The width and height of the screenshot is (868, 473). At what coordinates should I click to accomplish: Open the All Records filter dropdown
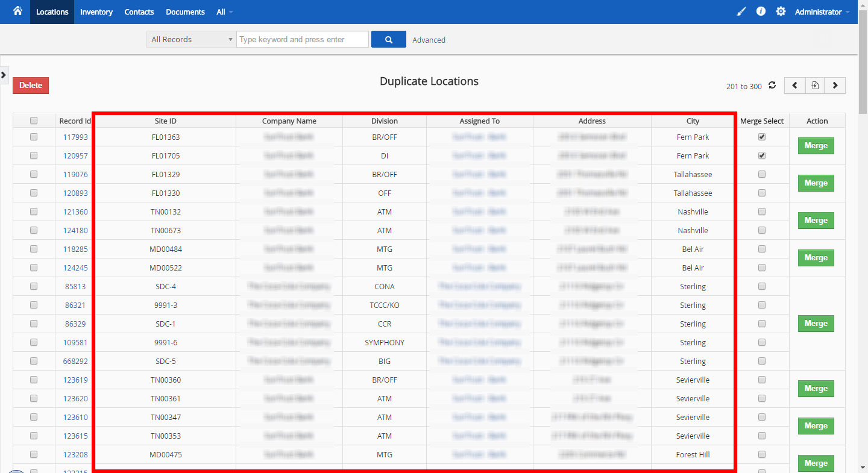pyautogui.click(x=190, y=39)
